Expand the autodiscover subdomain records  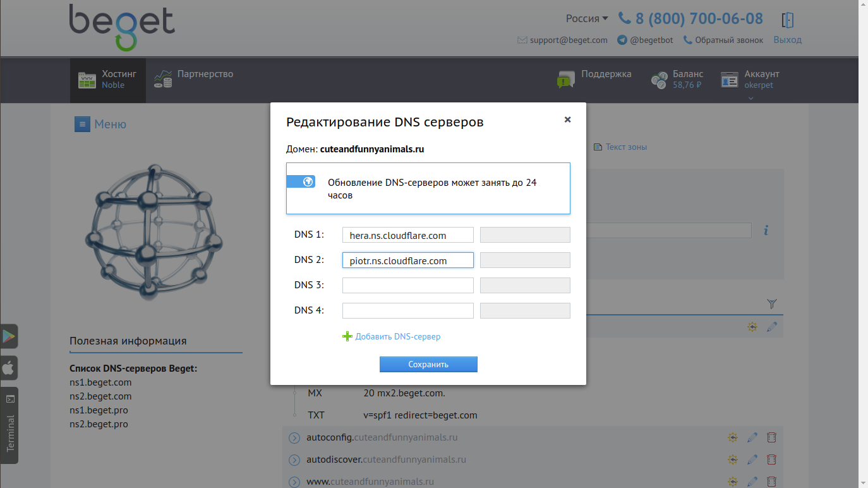(x=294, y=460)
